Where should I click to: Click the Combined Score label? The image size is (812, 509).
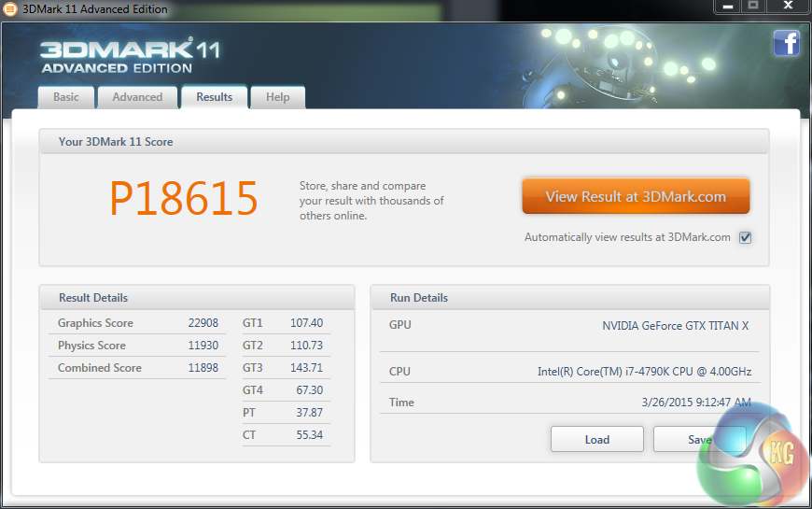pos(100,367)
